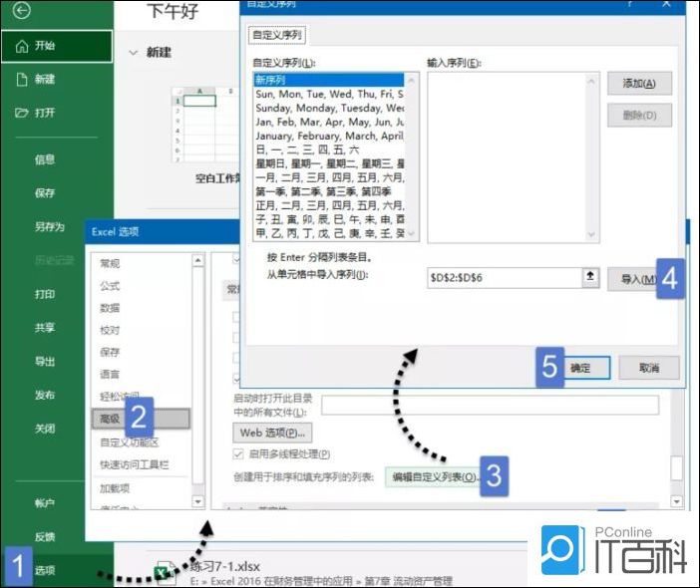Select 快速访问工具栏 in options list
This screenshot has width=700, height=588.
pos(135,464)
